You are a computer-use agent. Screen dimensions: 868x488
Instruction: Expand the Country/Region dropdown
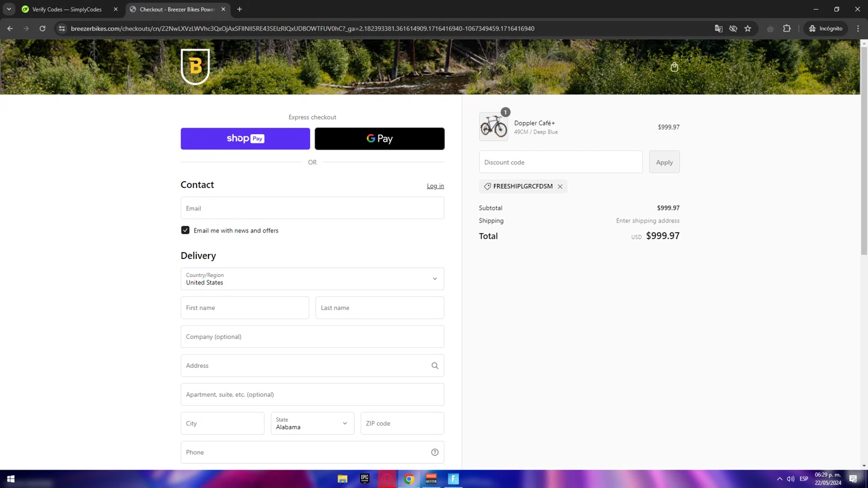[312, 279]
